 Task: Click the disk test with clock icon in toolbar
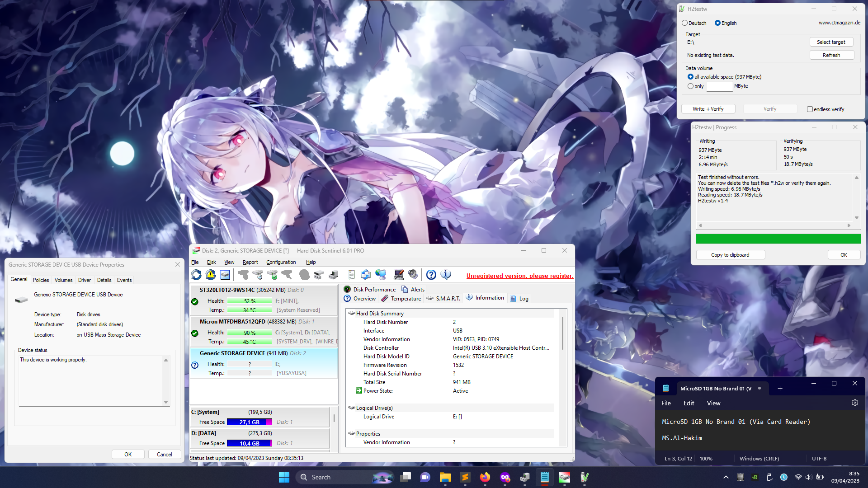(258, 275)
